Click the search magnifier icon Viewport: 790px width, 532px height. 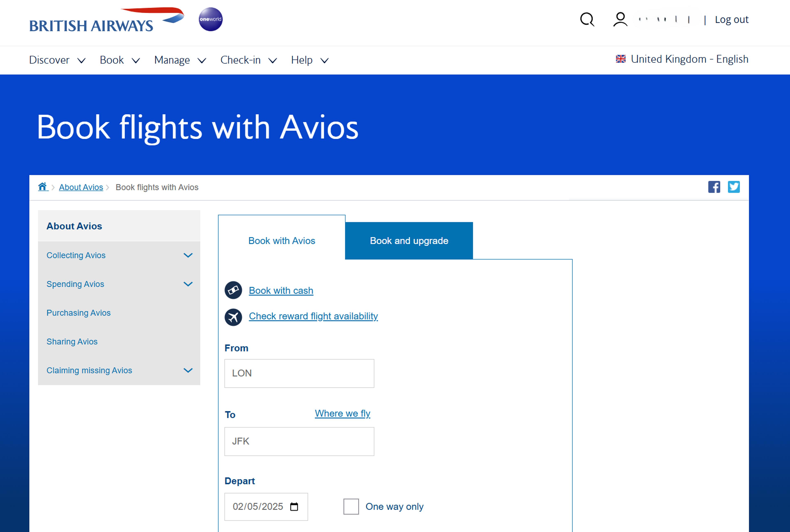coord(587,20)
